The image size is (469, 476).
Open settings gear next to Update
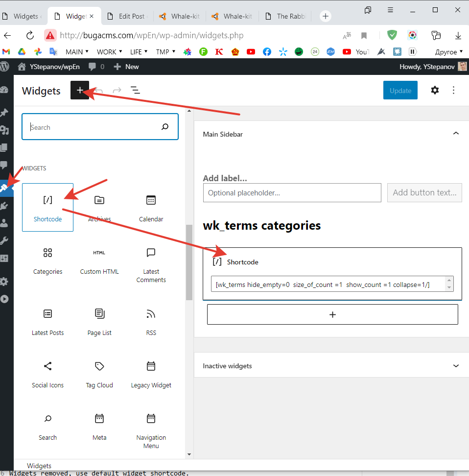click(435, 90)
